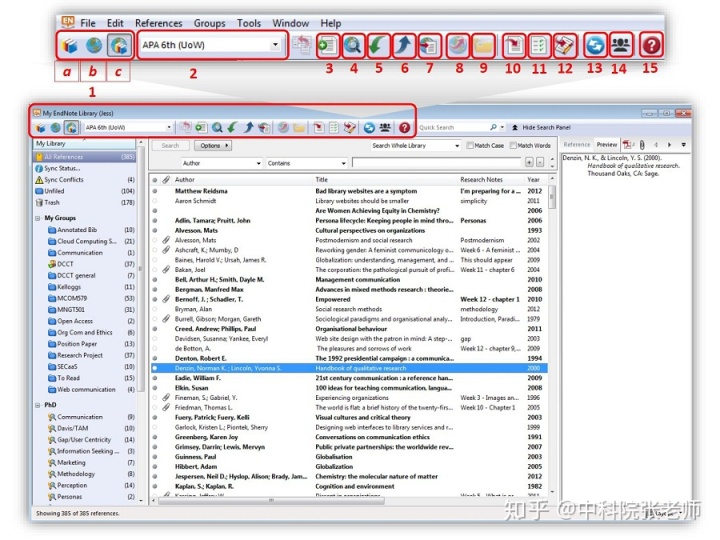The width and height of the screenshot is (720, 540).
Task: Click paperclip column header in reference list
Action: 166,180
